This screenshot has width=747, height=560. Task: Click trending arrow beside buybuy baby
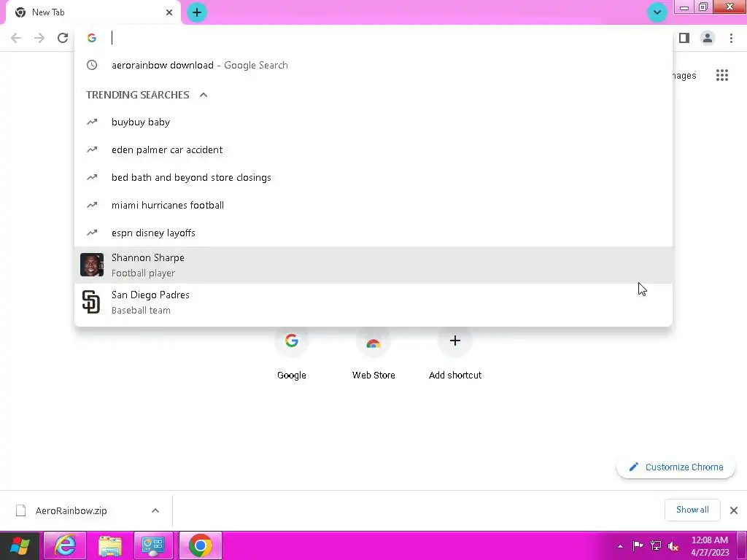92,122
